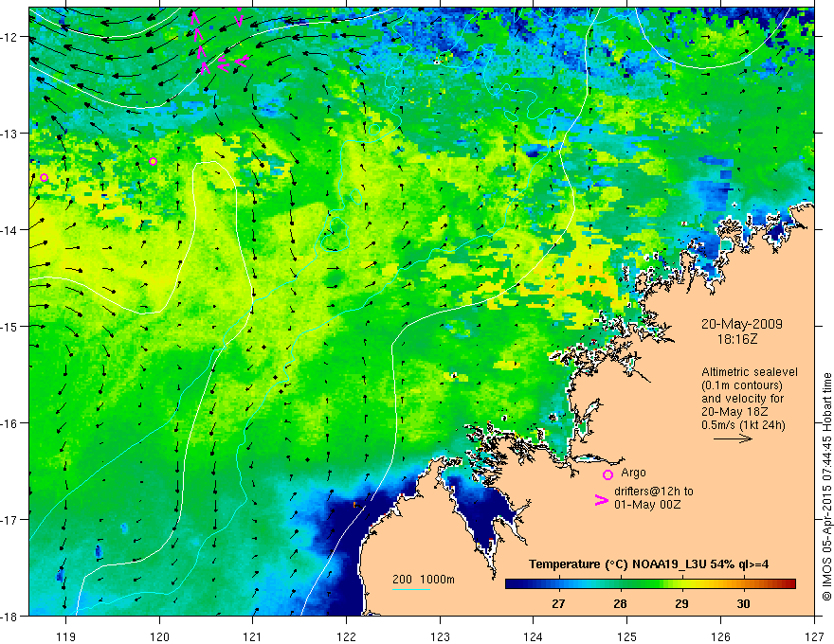Click latitude label -14

click(x=10, y=230)
